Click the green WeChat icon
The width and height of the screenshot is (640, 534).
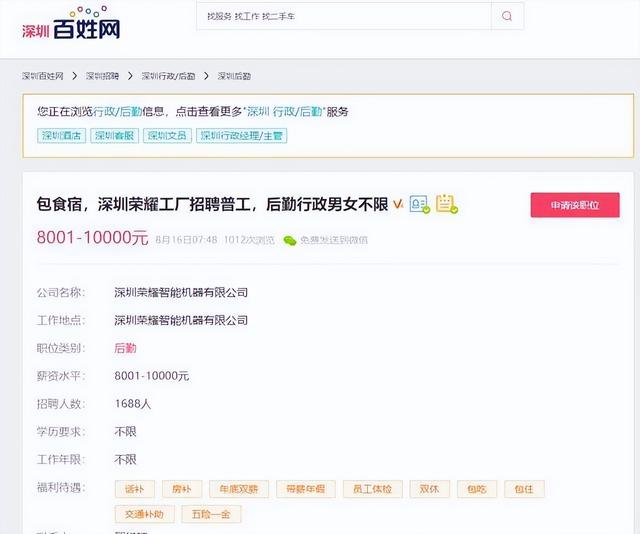coord(290,240)
